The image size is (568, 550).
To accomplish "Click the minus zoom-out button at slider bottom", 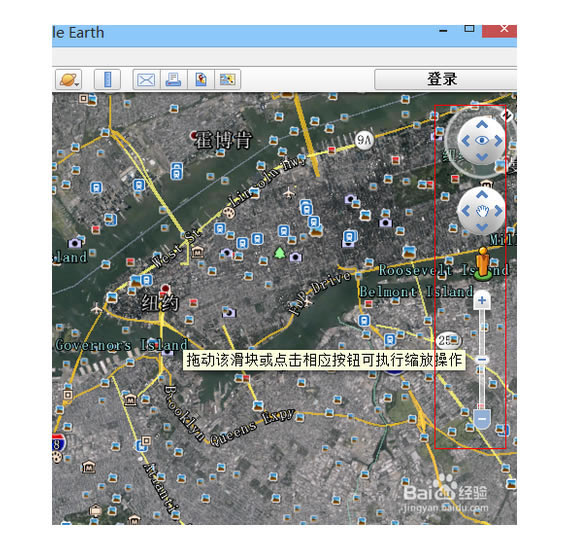I will 482,419.
